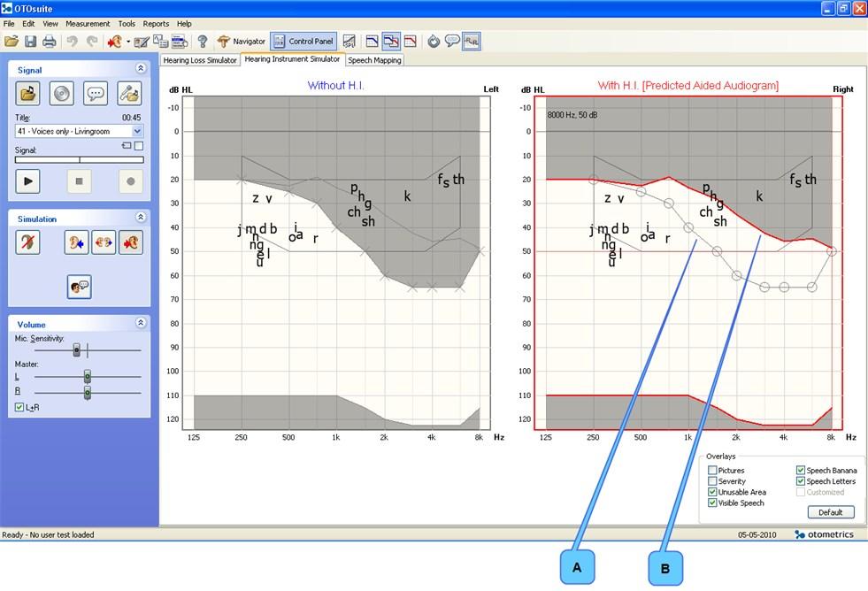Click the R-R ear selection toolbar icon
The height and width of the screenshot is (591, 868).
(x=472, y=41)
